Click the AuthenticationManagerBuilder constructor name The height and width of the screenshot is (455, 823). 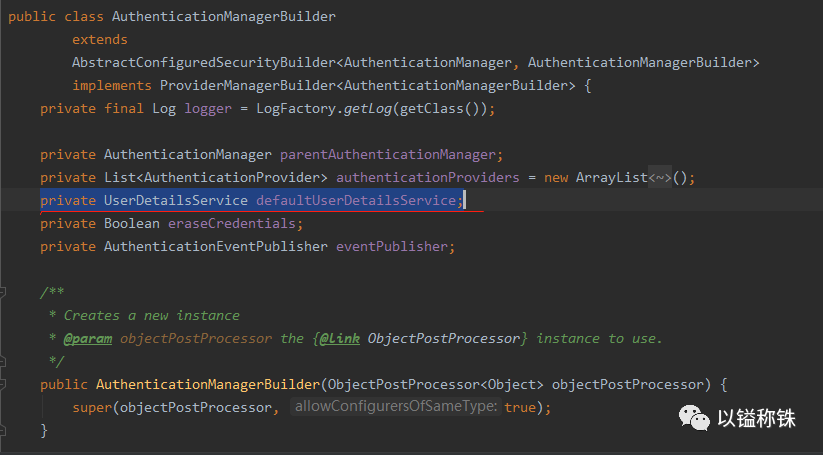tap(208, 385)
